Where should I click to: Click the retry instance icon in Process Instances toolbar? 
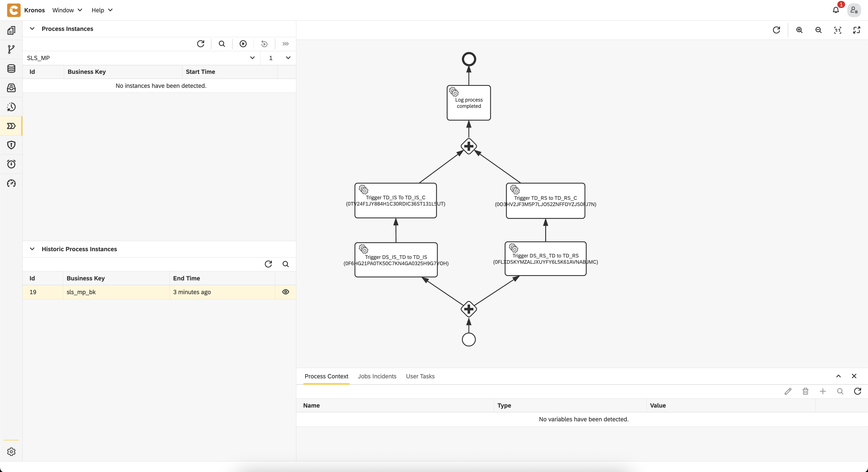[x=264, y=43]
